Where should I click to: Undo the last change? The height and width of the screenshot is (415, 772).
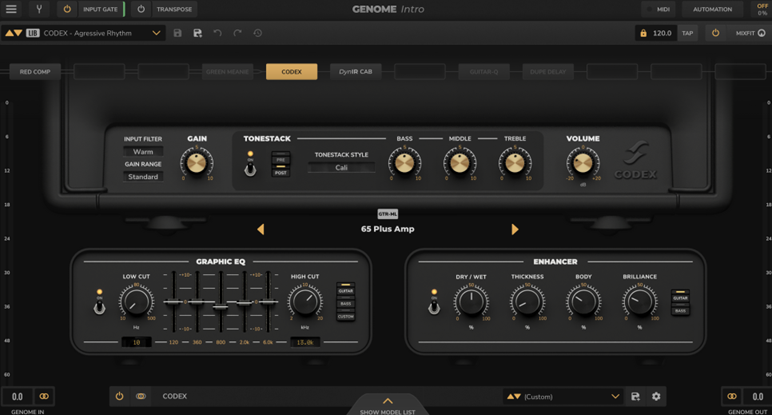coord(218,33)
